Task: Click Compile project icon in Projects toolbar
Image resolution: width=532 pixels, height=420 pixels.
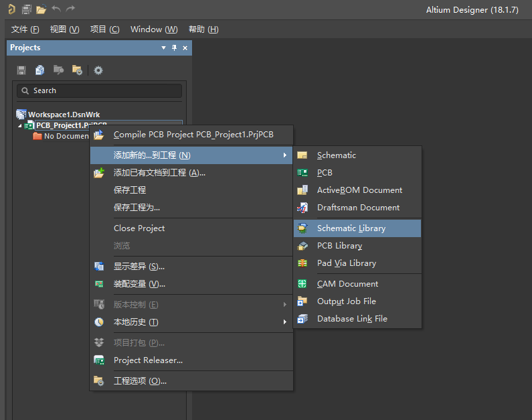Action: (x=58, y=70)
